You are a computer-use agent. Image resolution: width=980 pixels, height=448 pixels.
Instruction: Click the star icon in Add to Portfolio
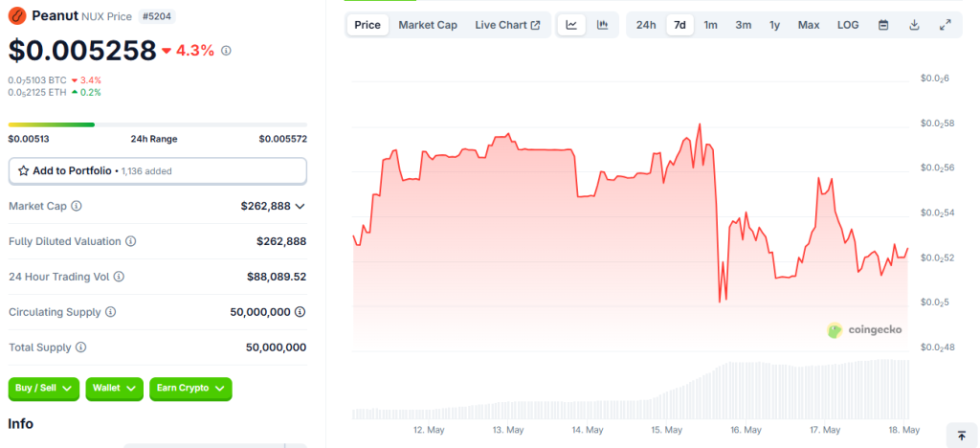(x=24, y=170)
